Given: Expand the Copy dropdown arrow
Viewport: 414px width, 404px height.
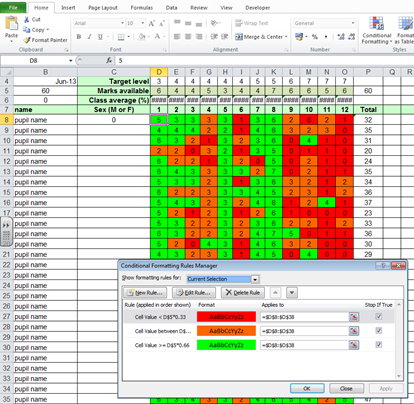Looking at the screenshot, I should (48, 30).
